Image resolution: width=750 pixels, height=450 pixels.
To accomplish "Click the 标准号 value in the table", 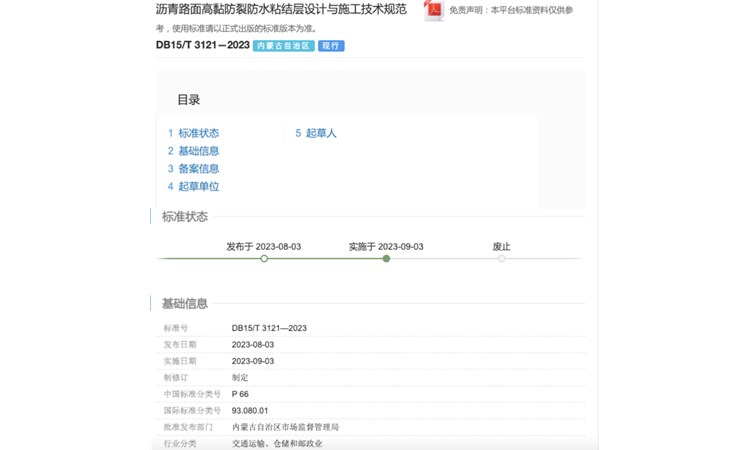I will click(x=269, y=328).
